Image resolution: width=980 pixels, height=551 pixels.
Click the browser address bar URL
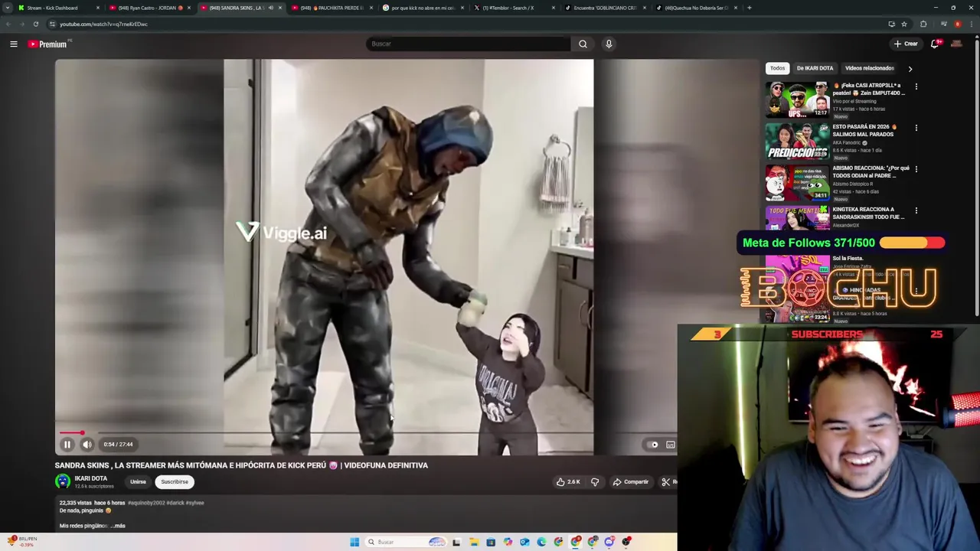click(103, 24)
